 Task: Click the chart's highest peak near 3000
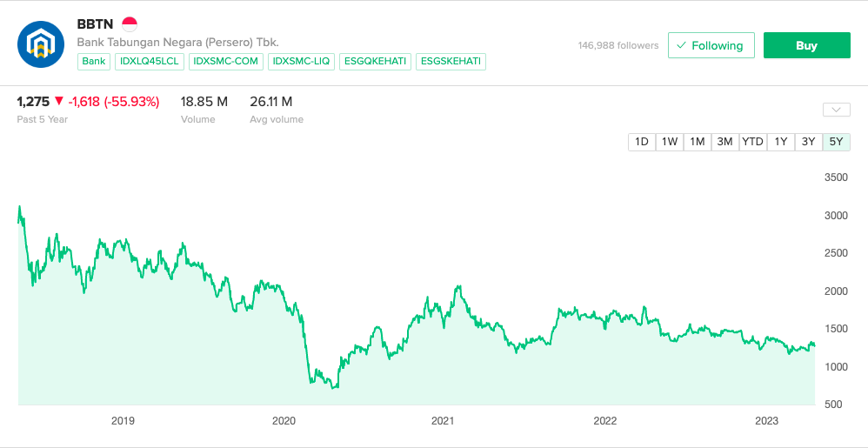tap(20, 206)
